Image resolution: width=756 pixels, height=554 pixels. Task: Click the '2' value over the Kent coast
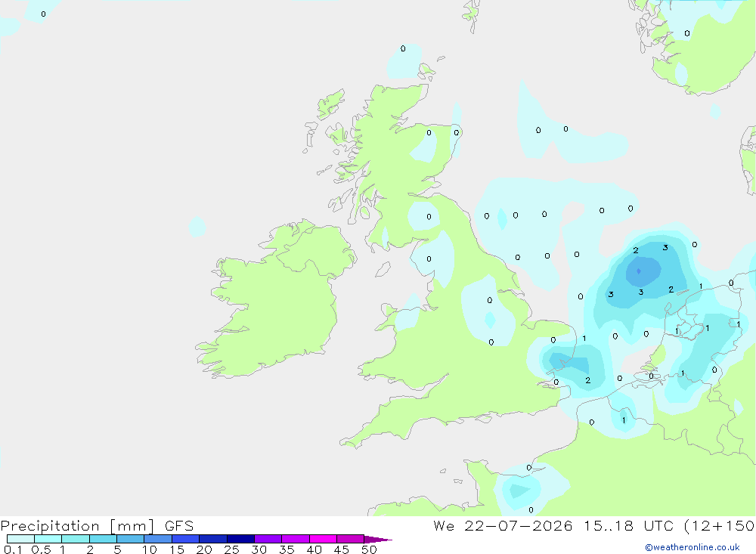(587, 380)
